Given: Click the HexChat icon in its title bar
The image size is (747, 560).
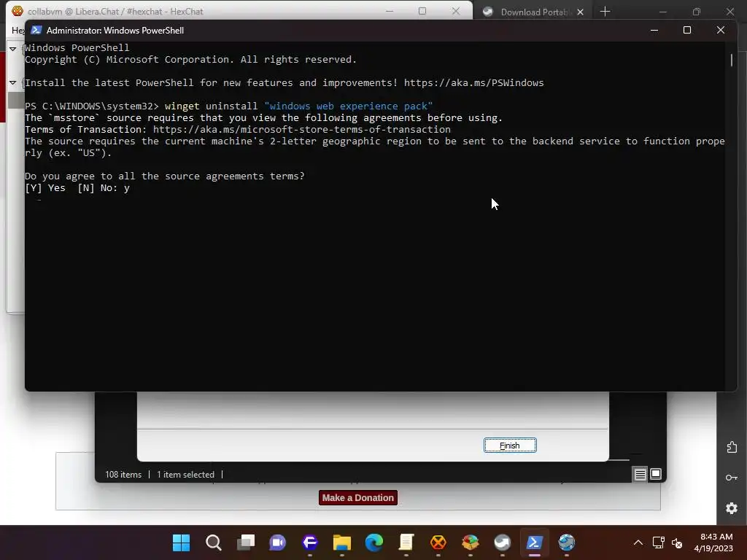Looking at the screenshot, I should pyautogui.click(x=18, y=11).
